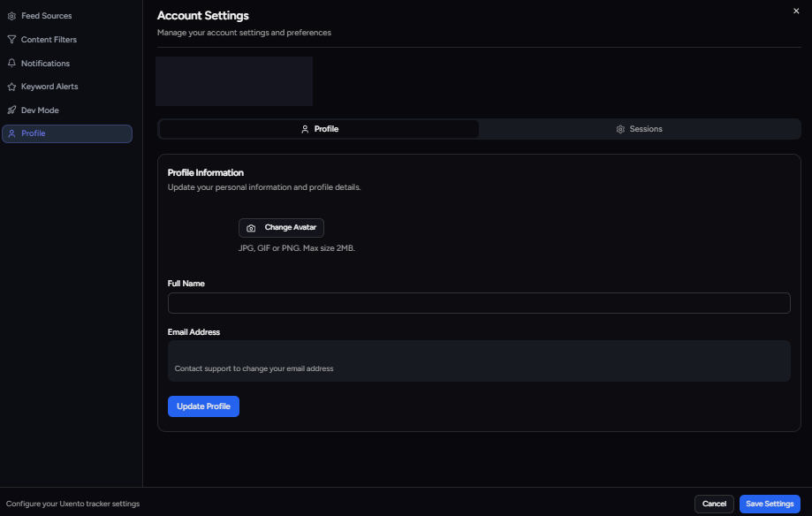The width and height of the screenshot is (812, 516).
Task: Select the Keyword Alerts star icon
Action: (11, 86)
